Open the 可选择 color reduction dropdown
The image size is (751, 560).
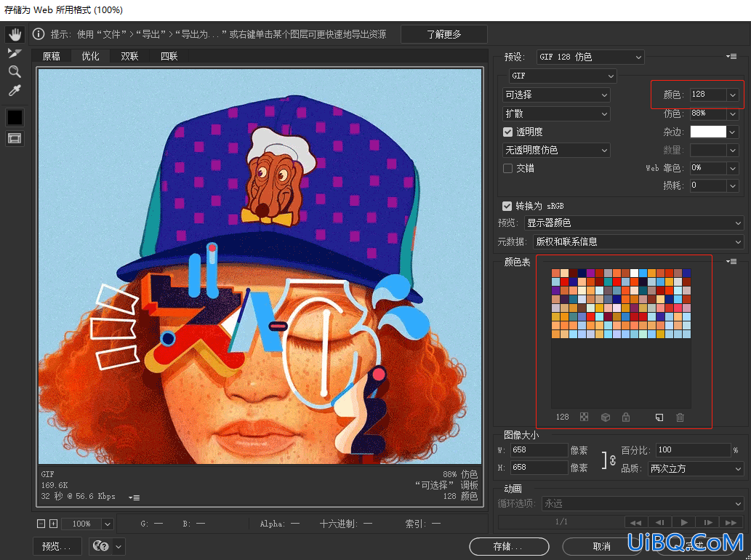[556, 95]
